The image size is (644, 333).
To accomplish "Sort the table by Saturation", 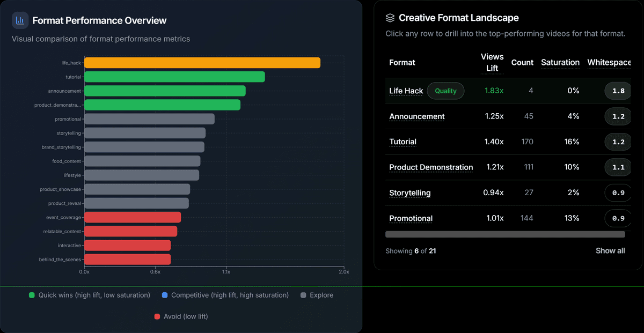I will pyautogui.click(x=560, y=62).
